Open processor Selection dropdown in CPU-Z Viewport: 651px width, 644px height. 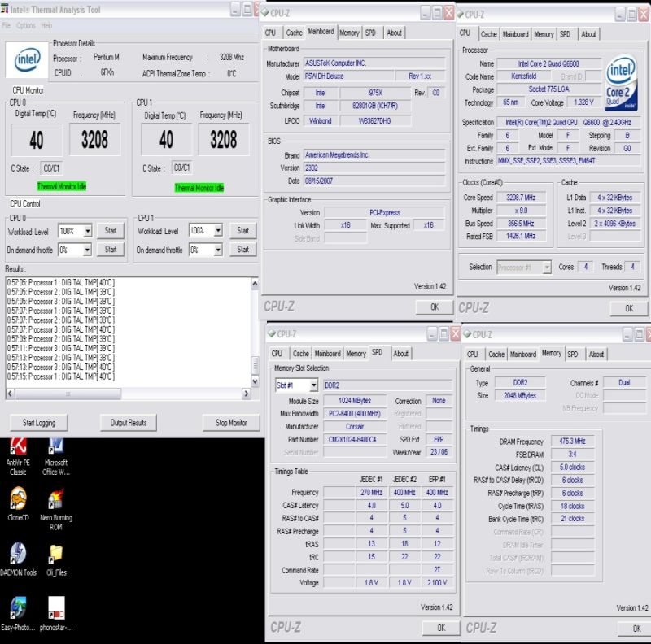tap(547, 268)
